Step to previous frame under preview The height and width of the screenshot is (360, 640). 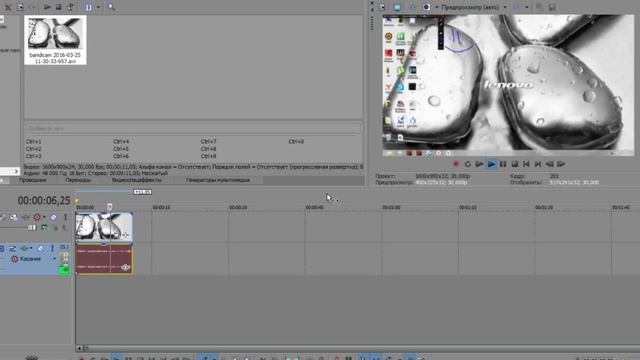(x=549, y=164)
